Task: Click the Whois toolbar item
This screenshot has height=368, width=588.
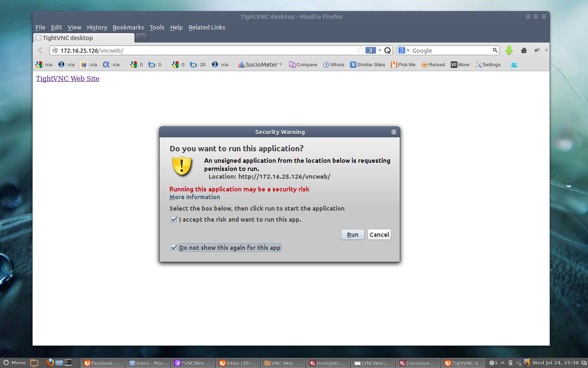Action: [334, 65]
